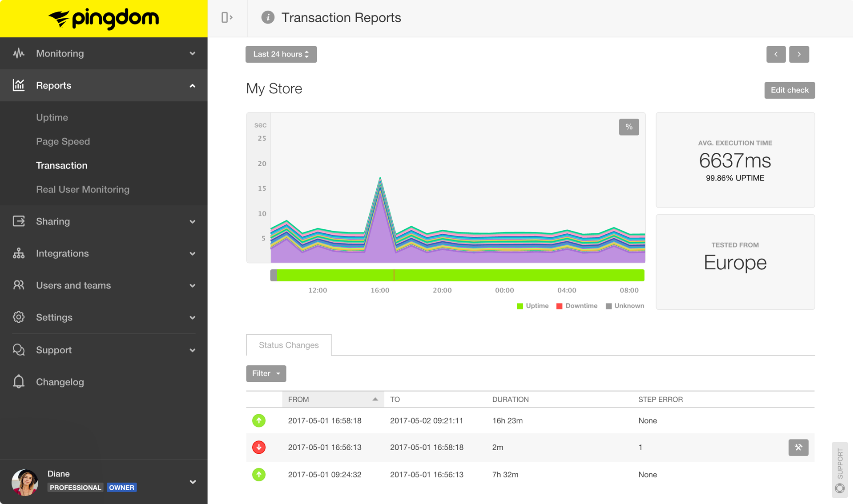The height and width of the screenshot is (504, 854).
Task: Click the Settings gear icon
Action: click(x=19, y=317)
